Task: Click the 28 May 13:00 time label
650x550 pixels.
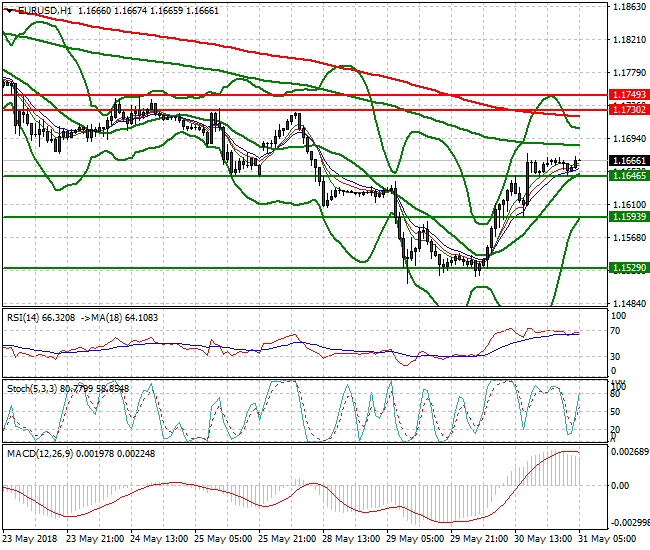Action: pyautogui.click(x=352, y=539)
